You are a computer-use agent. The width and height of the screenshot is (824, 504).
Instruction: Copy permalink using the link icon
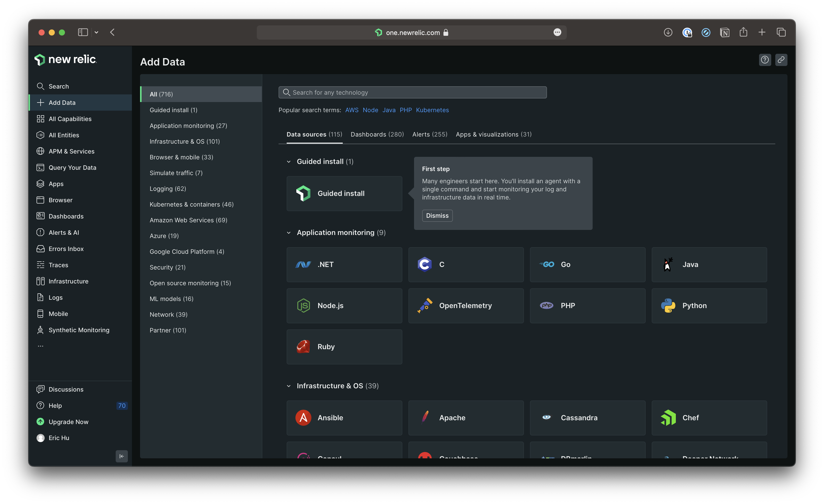pyautogui.click(x=781, y=60)
